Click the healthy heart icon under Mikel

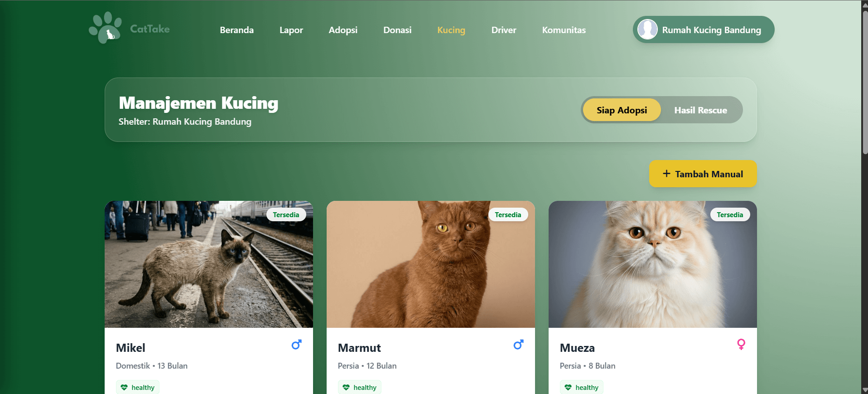coord(124,388)
